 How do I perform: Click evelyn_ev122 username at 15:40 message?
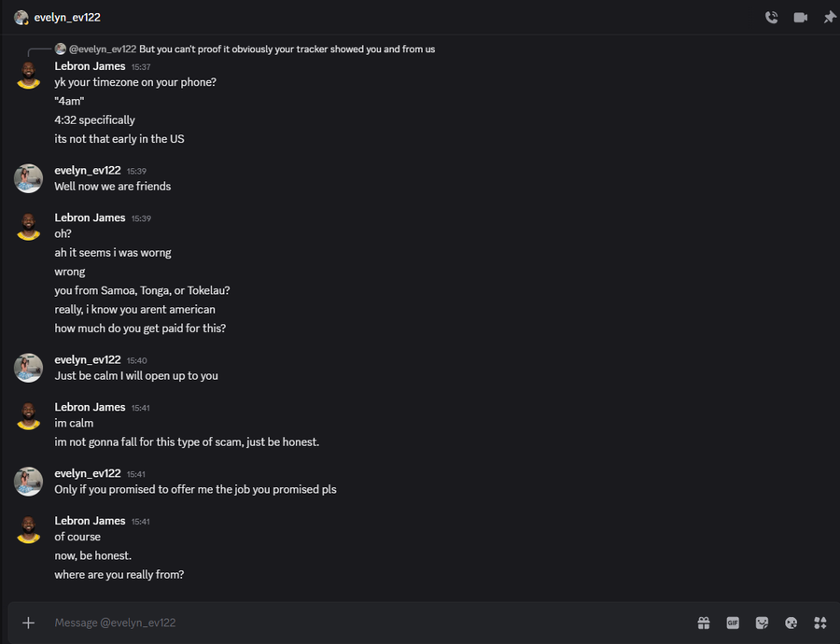point(88,359)
